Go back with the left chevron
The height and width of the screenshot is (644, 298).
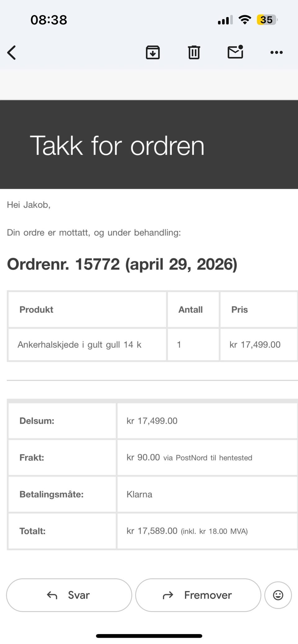click(x=11, y=52)
